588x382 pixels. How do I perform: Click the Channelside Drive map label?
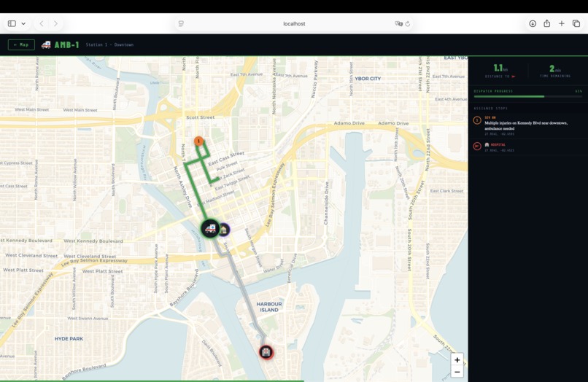coord(326,203)
